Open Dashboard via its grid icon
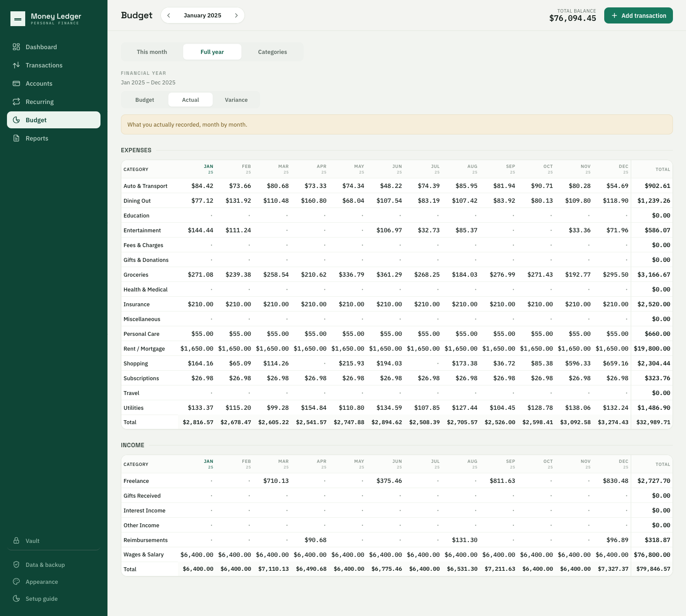The height and width of the screenshot is (616, 686). click(16, 47)
